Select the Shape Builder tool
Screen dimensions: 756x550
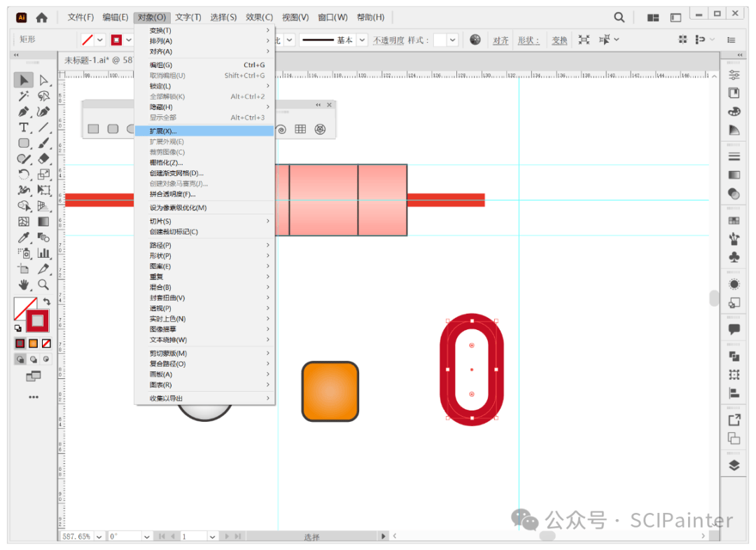point(24,206)
